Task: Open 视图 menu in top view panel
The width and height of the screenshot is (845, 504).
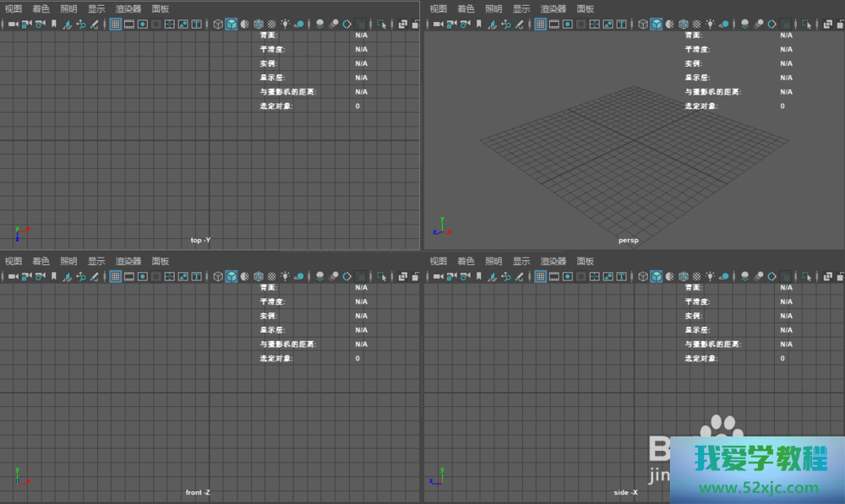Action: (13, 8)
